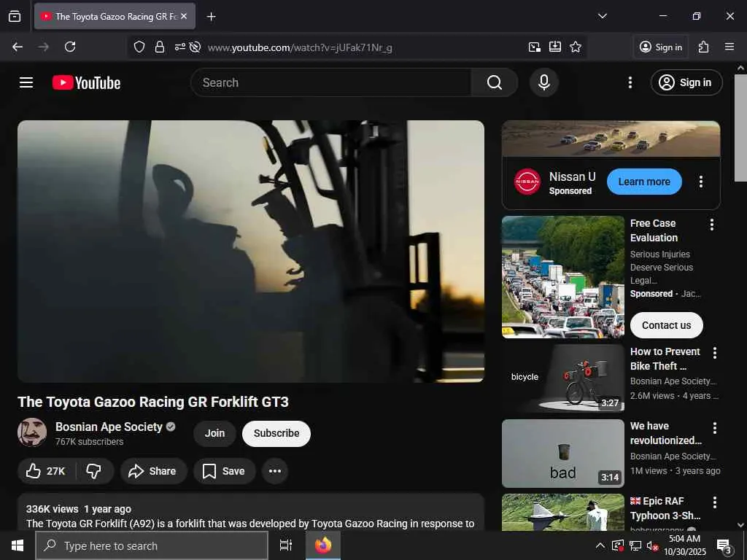This screenshot has width=747, height=560.
Task: Click Firefox account Sign in button
Action: click(660, 47)
